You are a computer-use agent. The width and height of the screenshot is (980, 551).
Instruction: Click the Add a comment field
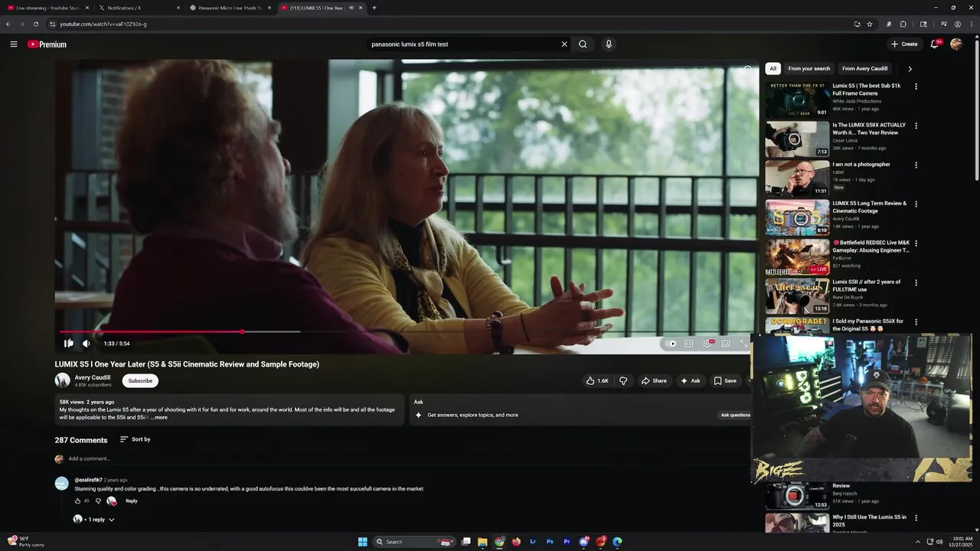90,458
